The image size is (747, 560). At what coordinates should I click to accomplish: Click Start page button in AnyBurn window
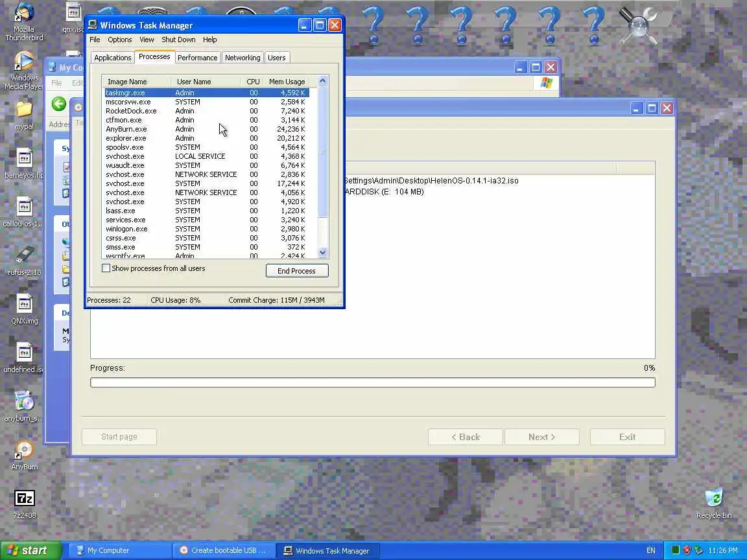click(119, 437)
